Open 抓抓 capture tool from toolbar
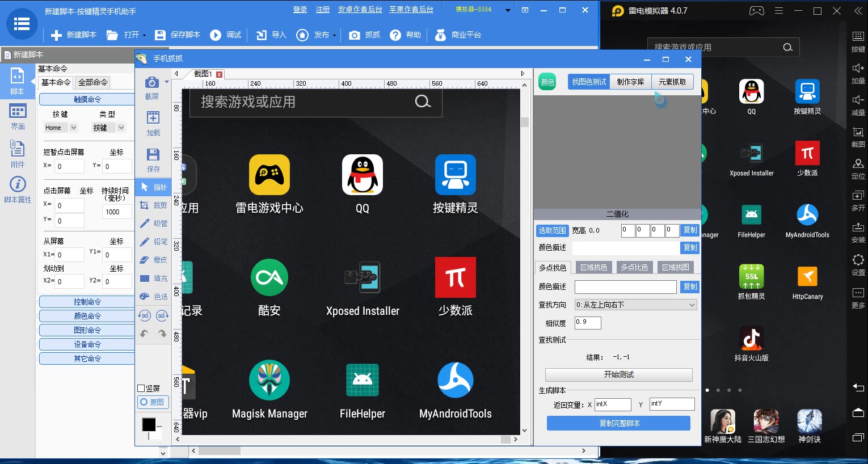Screen dimensions: 868x464 point(365,35)
